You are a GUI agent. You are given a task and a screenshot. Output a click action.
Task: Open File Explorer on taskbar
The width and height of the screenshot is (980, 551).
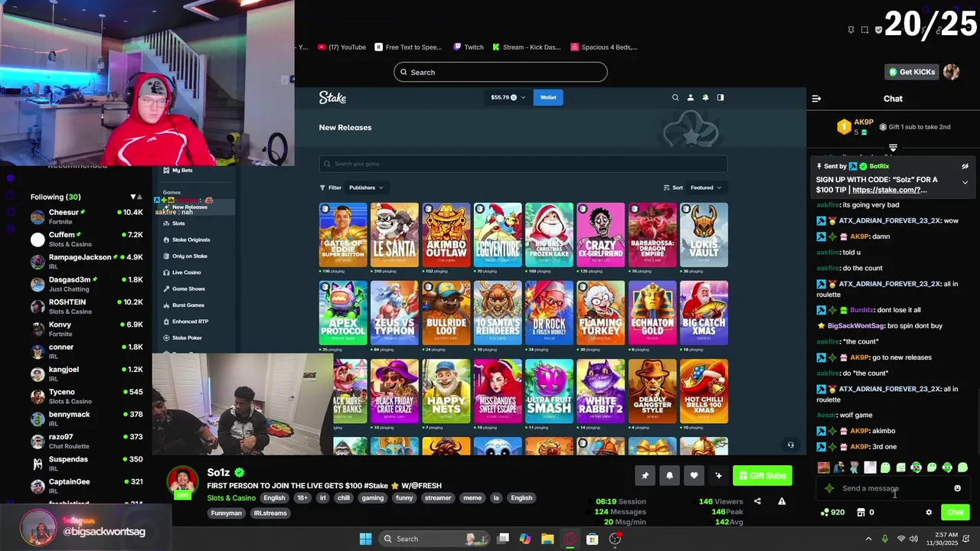(547, 539)
